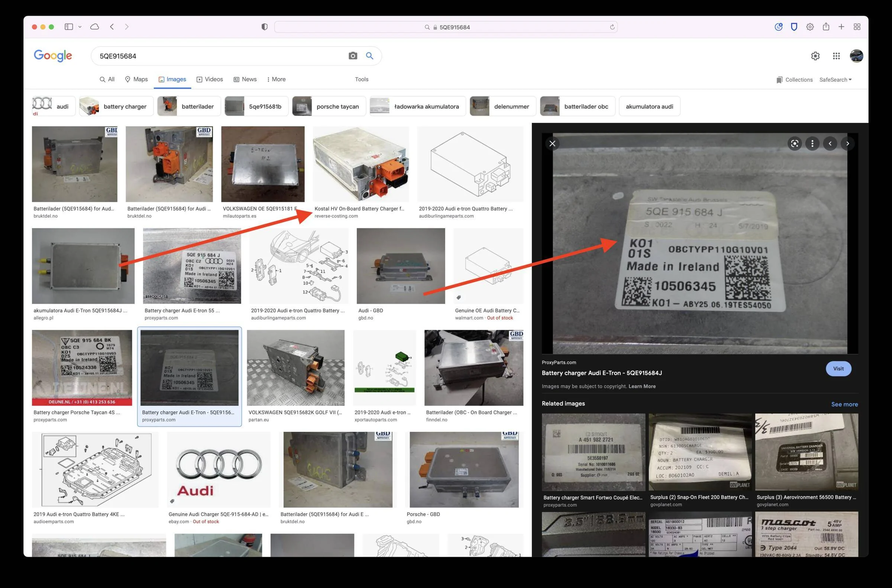Open the VOLKSWAGEN 5QE915682K GOLF VII thumbnail
Screen dimensions: 892x588
pos(295,368)
